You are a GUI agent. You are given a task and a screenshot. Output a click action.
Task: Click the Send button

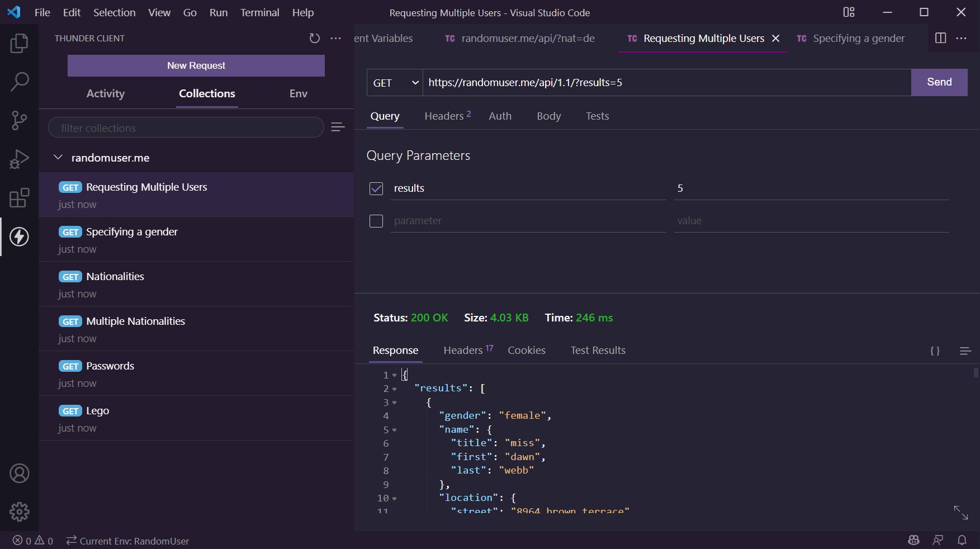click(939, 82)
